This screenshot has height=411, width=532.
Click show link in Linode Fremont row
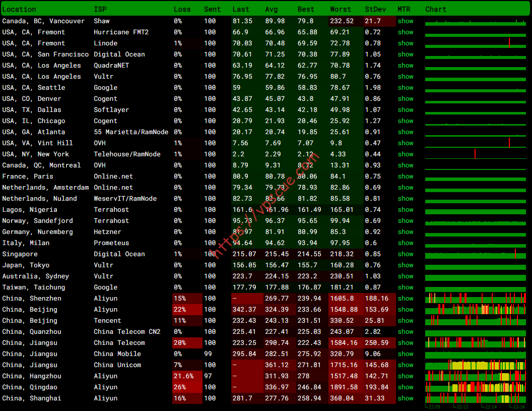(406, 43)
